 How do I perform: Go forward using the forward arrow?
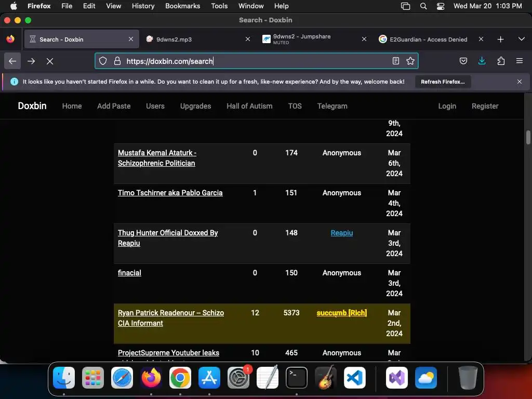click(31, 61)
